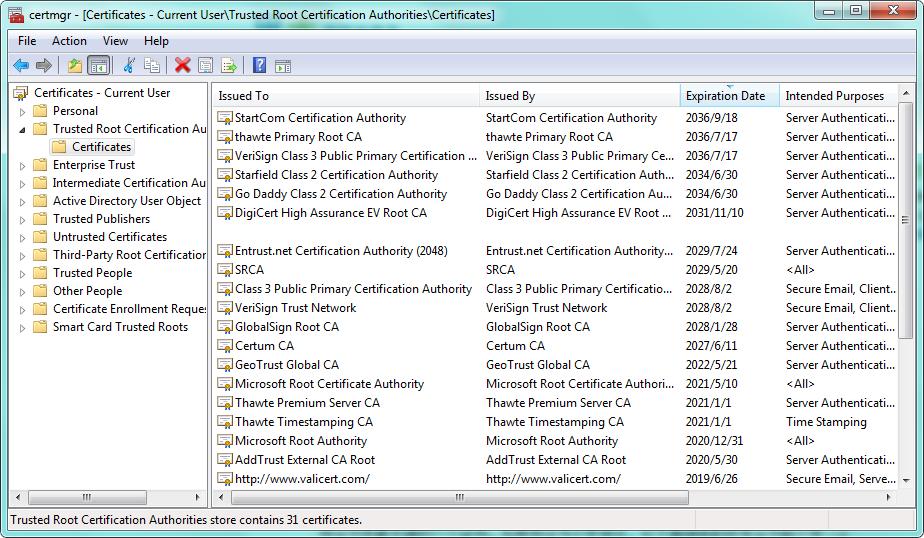
Task: Click the Cut scissors icon
Action: pyautogui.click(x=129, y=66)
